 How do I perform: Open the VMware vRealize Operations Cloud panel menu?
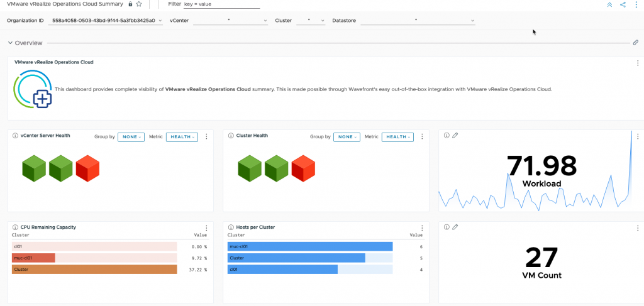(638, 63)
